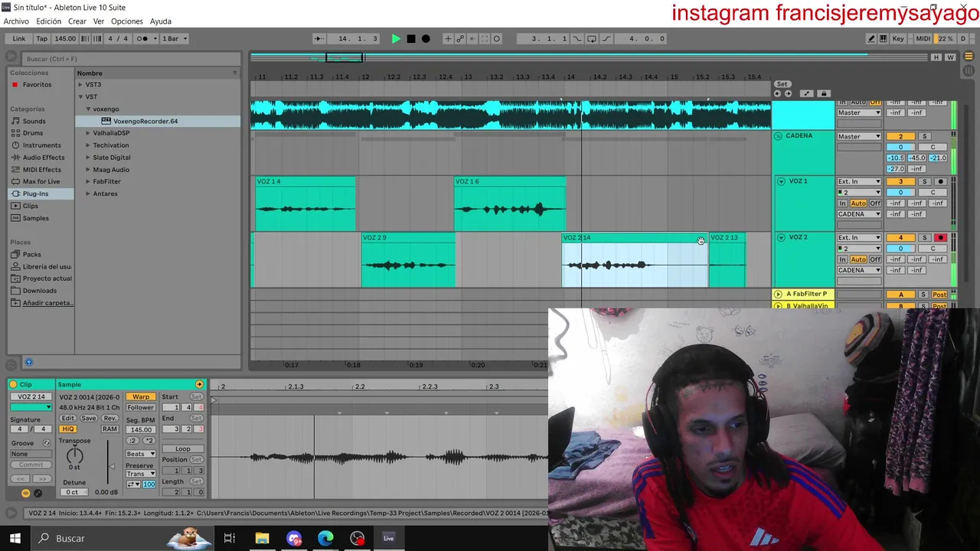Jump to previous locator arrow

click(777, 93)
